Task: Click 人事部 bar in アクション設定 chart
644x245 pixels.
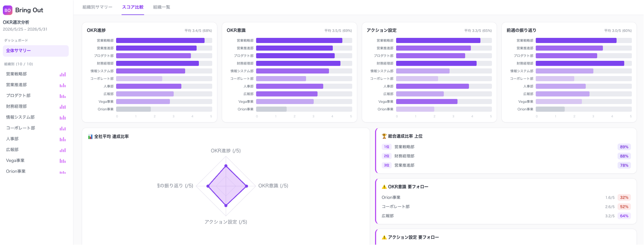Action: point(432,86)
